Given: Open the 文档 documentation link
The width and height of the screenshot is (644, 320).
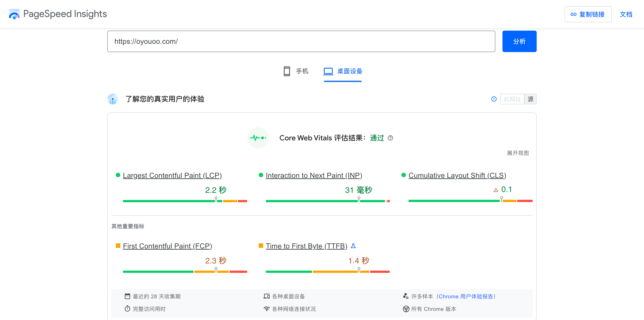Looking at the screenshot, I should tap(626, 15).
